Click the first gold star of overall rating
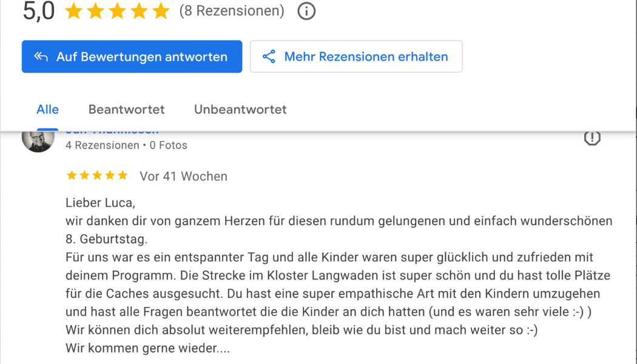This screenshot has width=637, height=364. pyautogui.click(x=74, y=11)
